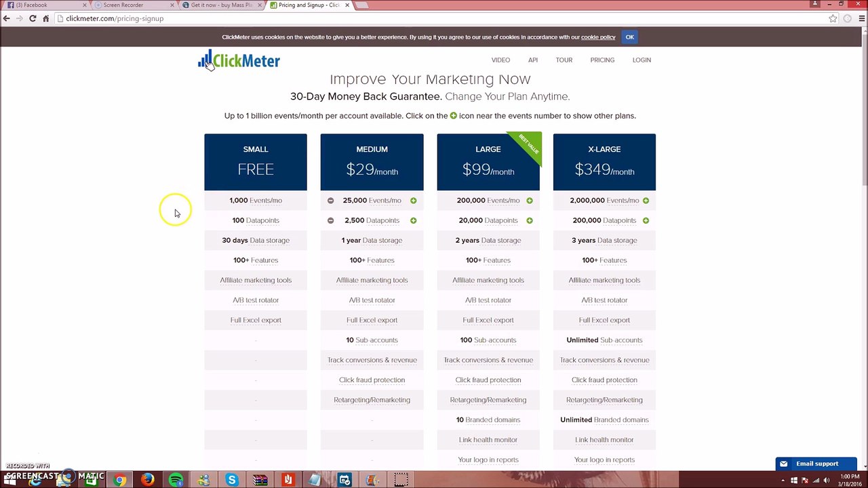Increase Medium plan datapoints with plus icon

tap(413, 220)
